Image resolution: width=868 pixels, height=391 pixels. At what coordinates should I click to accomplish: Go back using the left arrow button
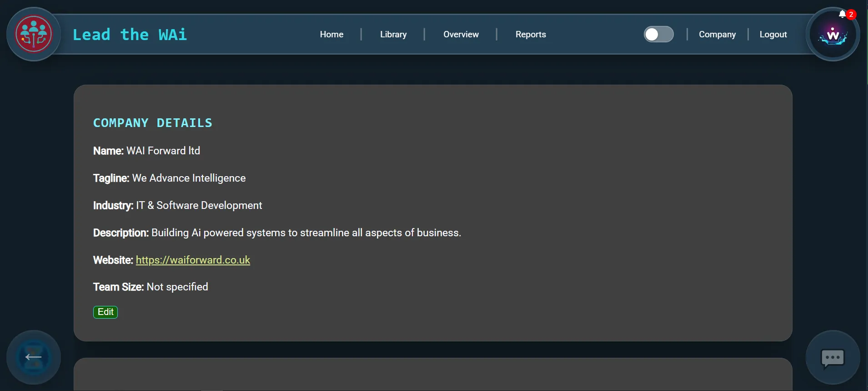[x=34, y=357]
